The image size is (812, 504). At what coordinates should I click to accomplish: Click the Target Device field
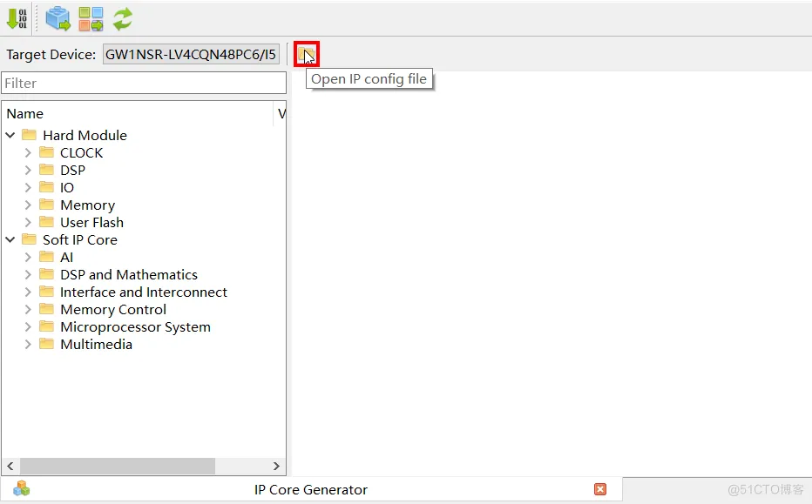(x=191, y=54)
